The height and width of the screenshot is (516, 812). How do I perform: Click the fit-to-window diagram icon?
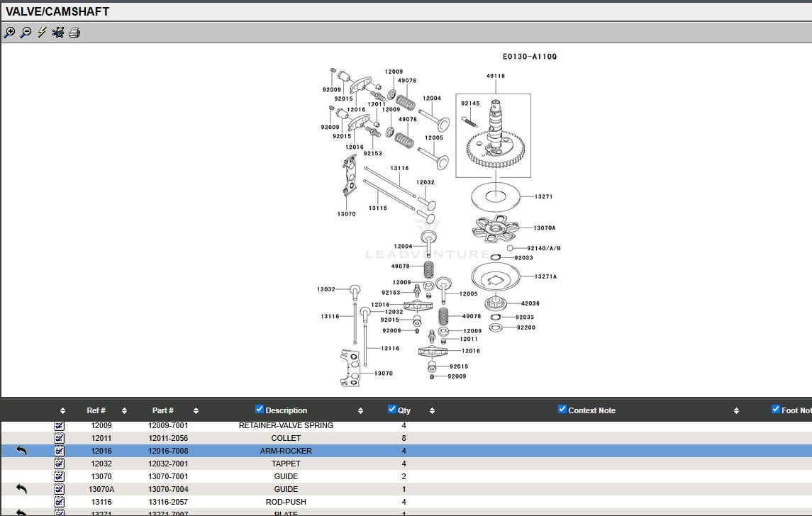pyautogui.click(x=58, y=33)
